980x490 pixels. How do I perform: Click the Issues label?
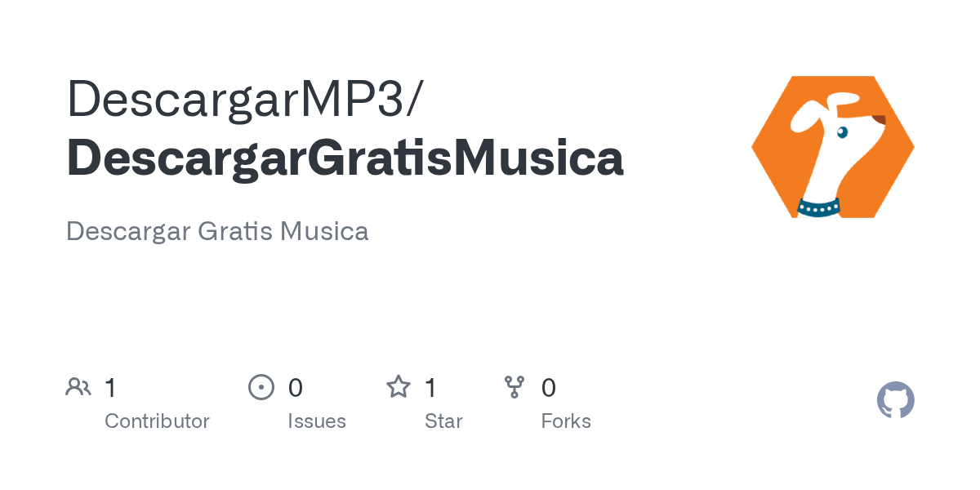click(x=317, y=421)
